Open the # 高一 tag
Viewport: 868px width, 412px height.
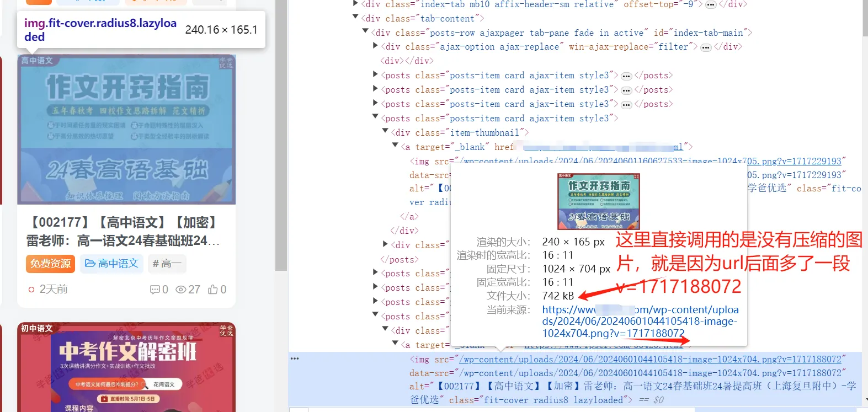167,264
